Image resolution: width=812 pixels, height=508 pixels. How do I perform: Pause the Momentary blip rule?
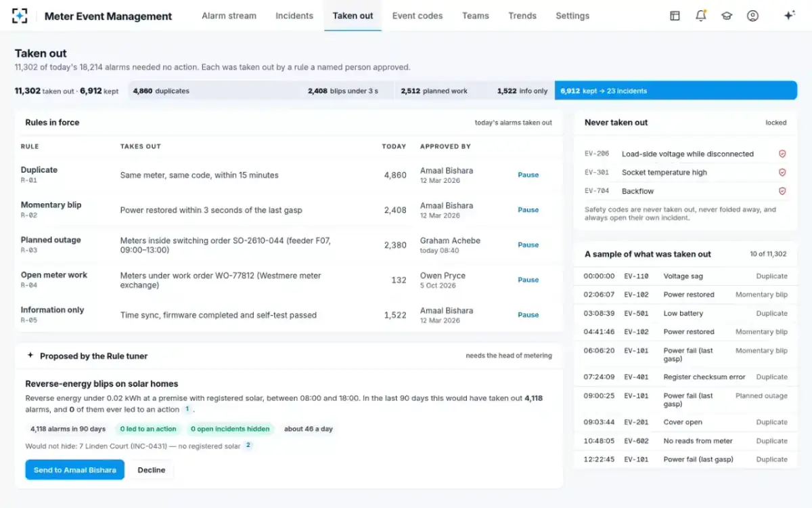coord(528,210)
